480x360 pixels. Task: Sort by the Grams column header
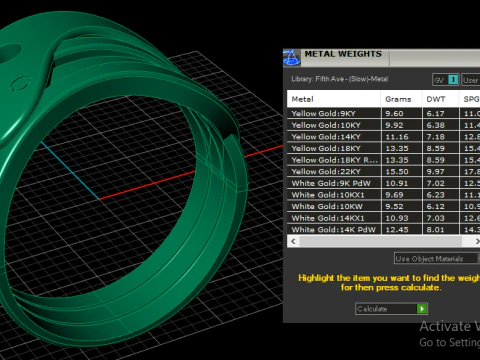tap(401, 99)
